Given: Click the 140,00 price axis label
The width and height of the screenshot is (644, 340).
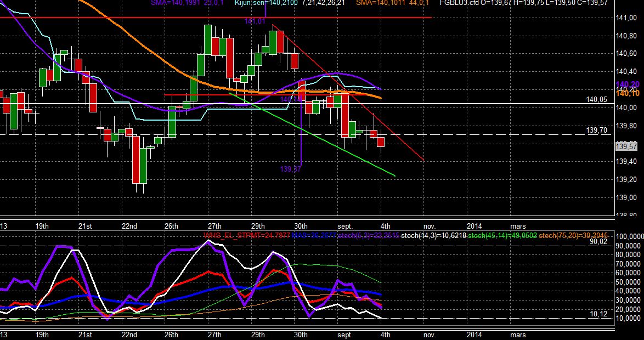Looking at the screenshot, I should click(x=627, y=107).
